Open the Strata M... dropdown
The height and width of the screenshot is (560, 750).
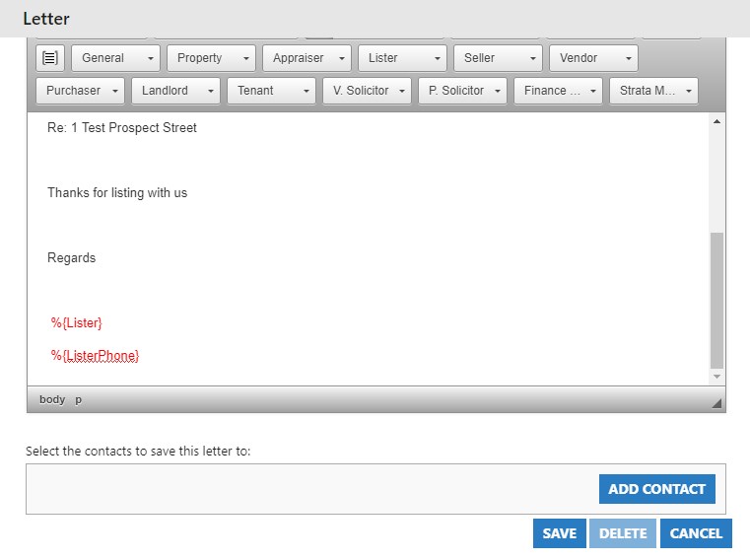[653, 91]
